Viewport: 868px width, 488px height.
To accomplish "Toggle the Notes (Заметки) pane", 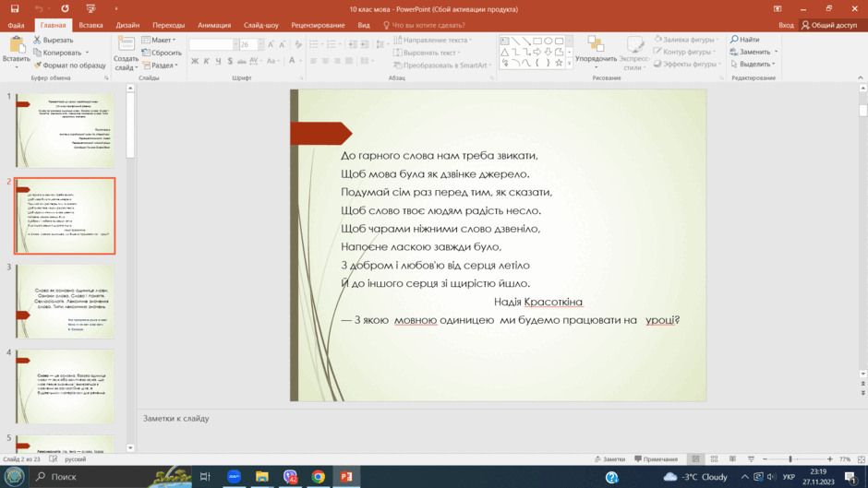I will [609, 459].
